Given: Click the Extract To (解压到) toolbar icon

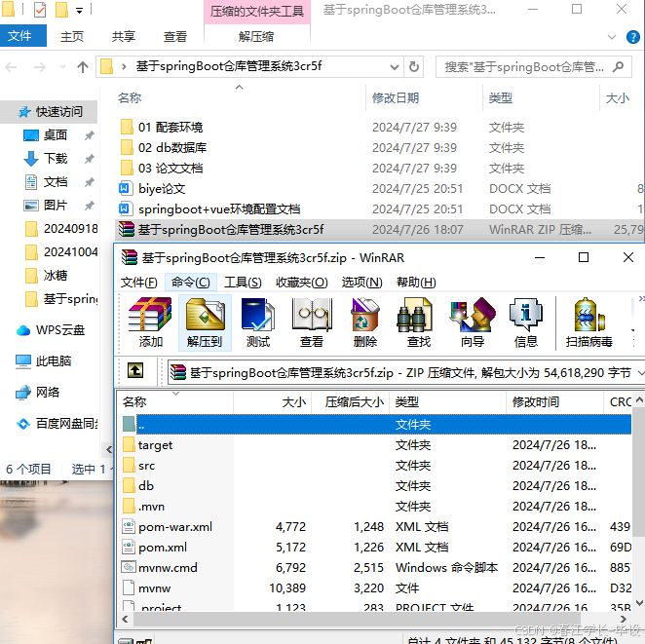Looking at the screenshot, I should [205, 322].
